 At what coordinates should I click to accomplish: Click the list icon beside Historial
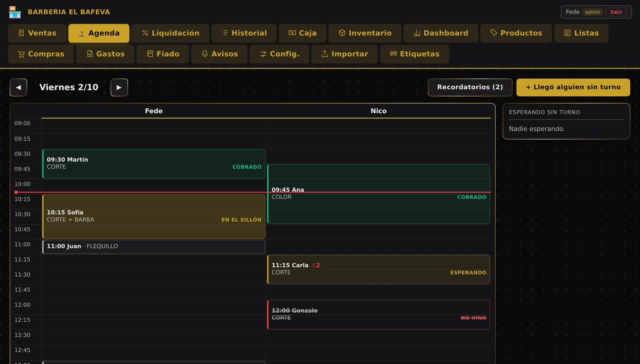tap(225, 33)
